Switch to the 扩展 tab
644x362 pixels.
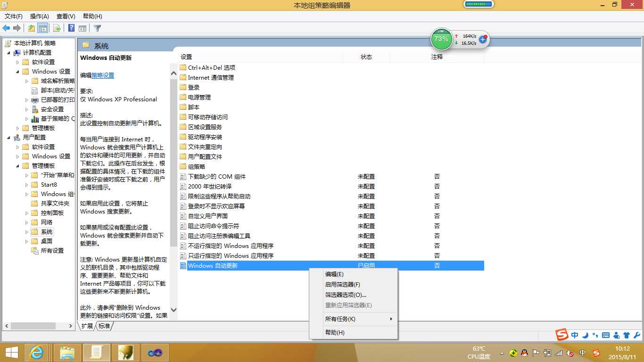pyautogui.click(x=87, y=326)
